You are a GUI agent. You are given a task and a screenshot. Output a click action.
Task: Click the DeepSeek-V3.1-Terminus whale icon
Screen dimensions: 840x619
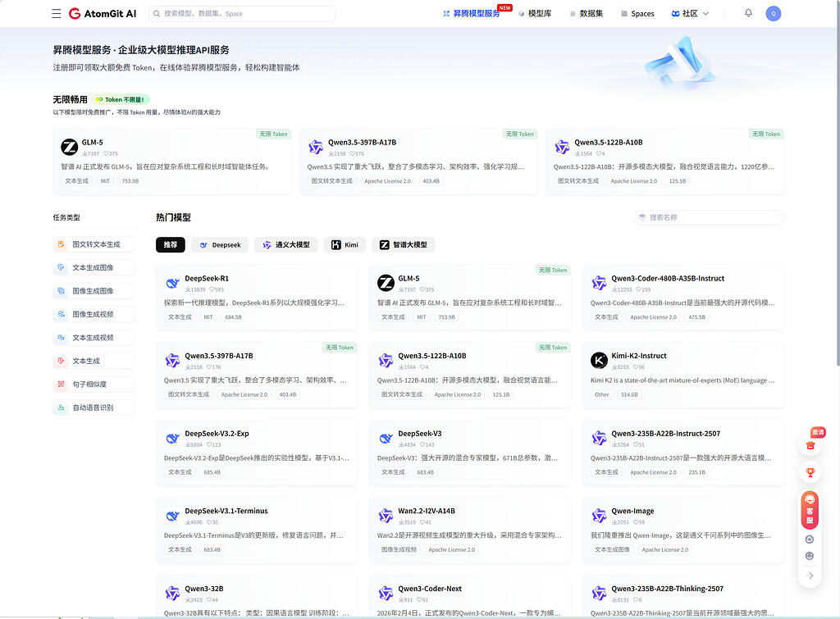point(172,515)
